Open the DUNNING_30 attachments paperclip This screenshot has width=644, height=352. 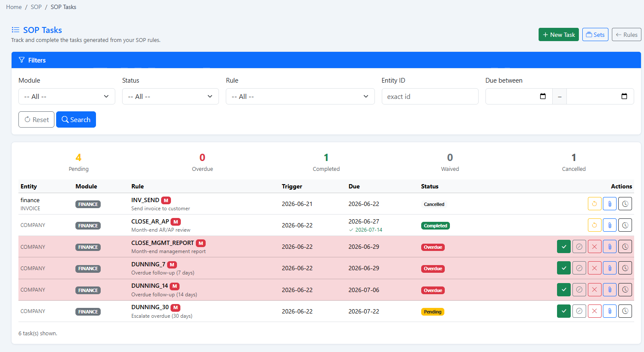[x=610, y=311]
